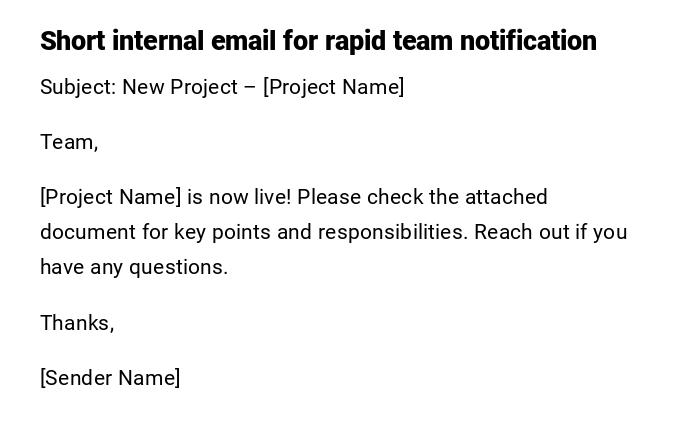Place cursor on the word "Please"

click(x=329, y=197)
